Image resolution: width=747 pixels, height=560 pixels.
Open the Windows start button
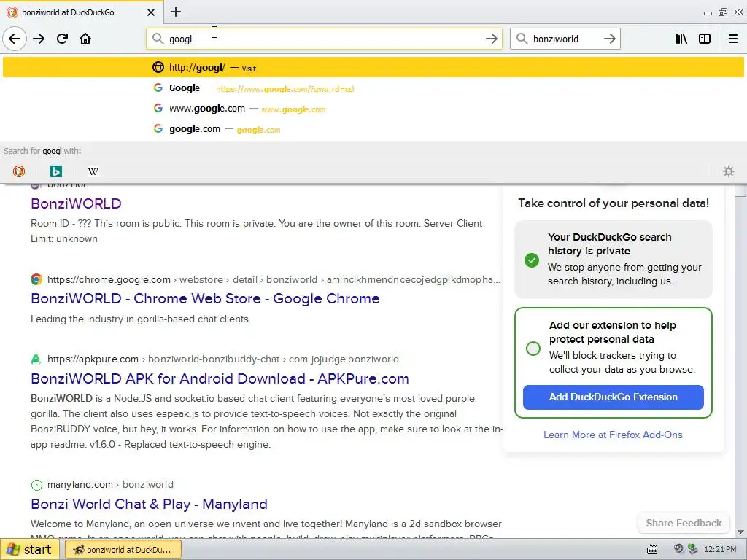coord(29,550)
